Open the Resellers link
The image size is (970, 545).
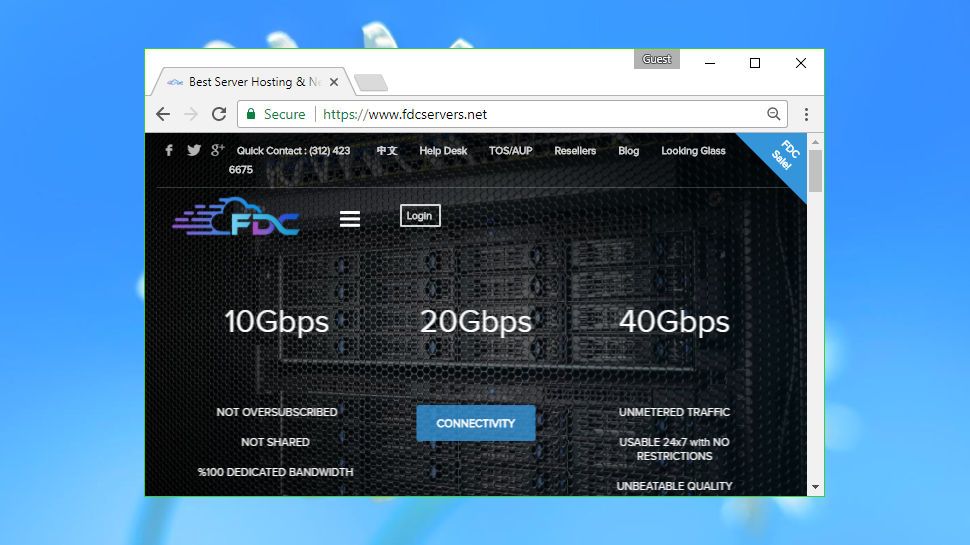pyautogui.click(x=575, y=150)
